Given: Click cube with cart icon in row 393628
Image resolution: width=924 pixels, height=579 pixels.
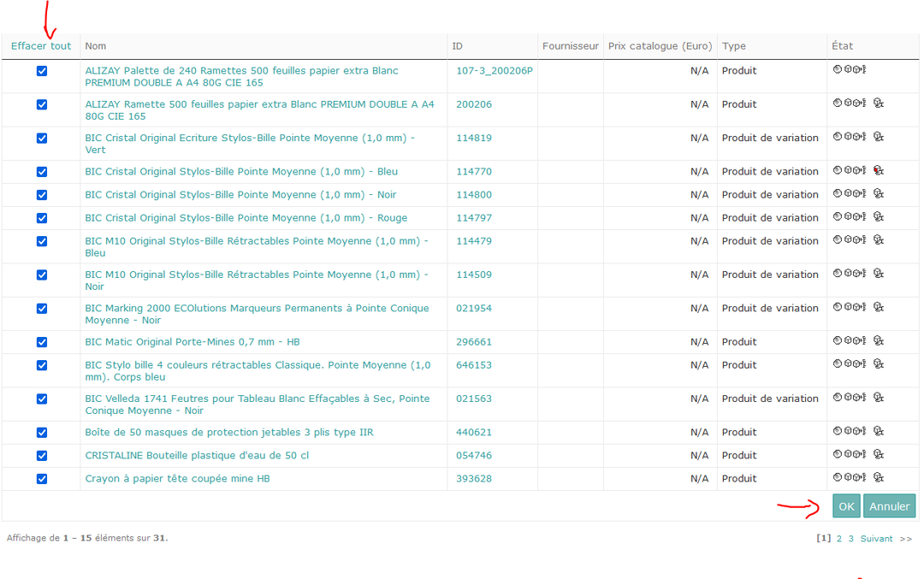Looking at the screenshot, I should pyautogui.click(x=879, y=477).
